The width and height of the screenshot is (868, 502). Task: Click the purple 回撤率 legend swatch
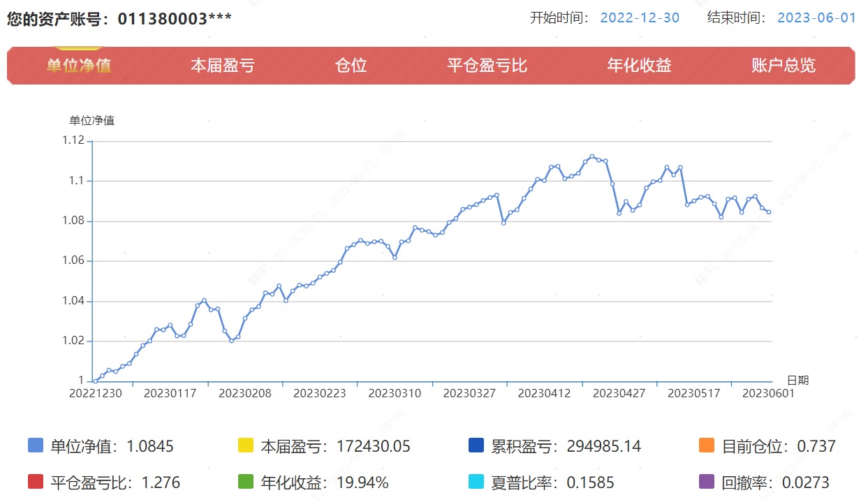(x=707, y=482)
